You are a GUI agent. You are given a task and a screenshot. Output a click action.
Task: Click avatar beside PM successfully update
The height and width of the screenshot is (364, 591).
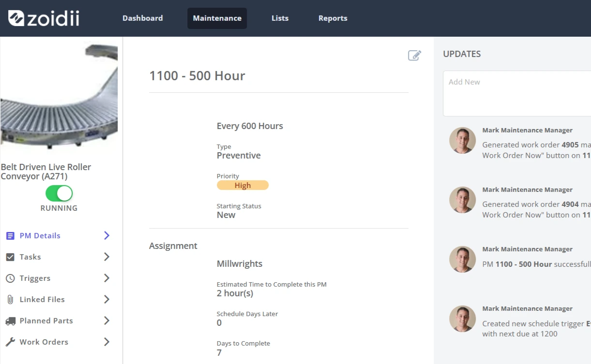click(462, 260)
